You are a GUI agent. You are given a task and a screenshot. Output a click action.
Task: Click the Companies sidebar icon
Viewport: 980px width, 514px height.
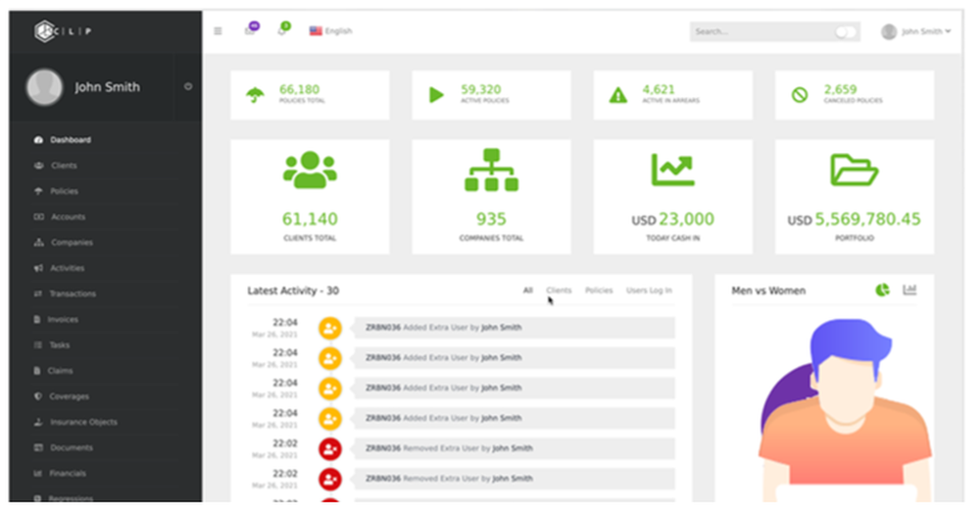tap(38, 242)
